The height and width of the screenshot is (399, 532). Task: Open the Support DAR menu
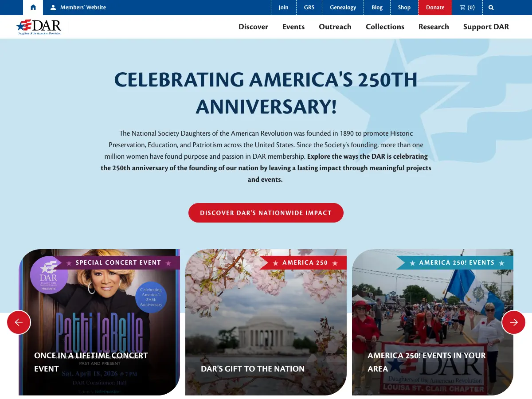pyautogui.click(x=486, y=27)
